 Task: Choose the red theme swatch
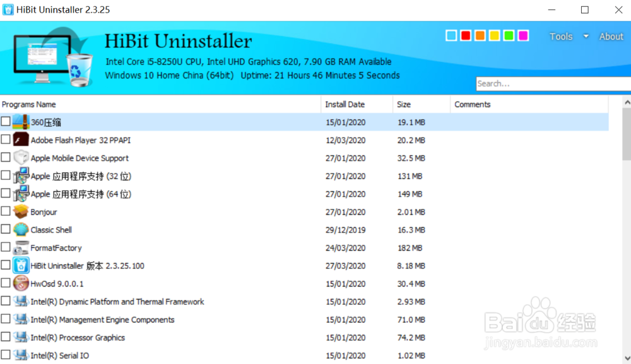466,35
